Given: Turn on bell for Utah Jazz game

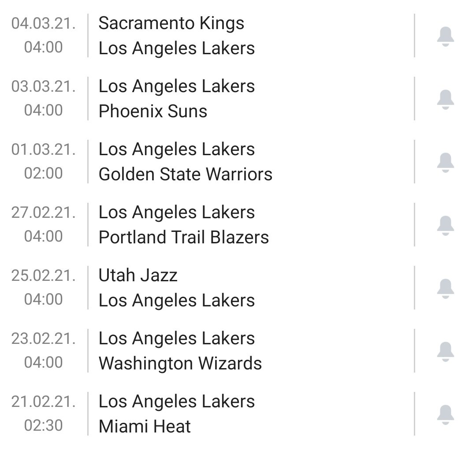Looking at the screenshot, I should pos(445,288).
